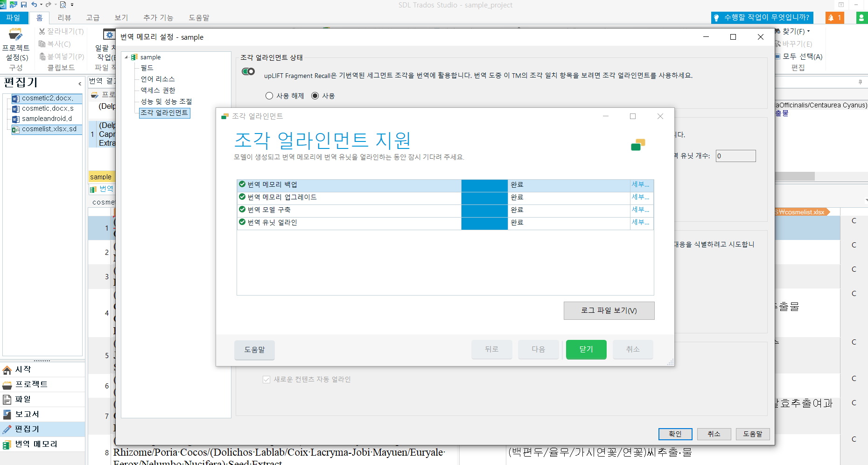Image resolution: width=868 pixels, height=465 pixels.
Task: Open the Reports (보고서) view
Action: pyautogui.click(x=42, y=414)
